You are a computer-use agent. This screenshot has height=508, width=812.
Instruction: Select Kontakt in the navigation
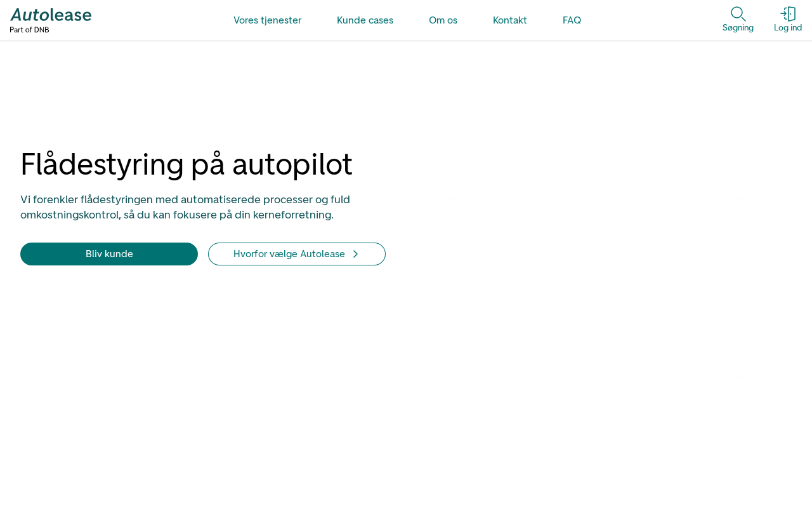pyautogui.click(x=509, y=20)
